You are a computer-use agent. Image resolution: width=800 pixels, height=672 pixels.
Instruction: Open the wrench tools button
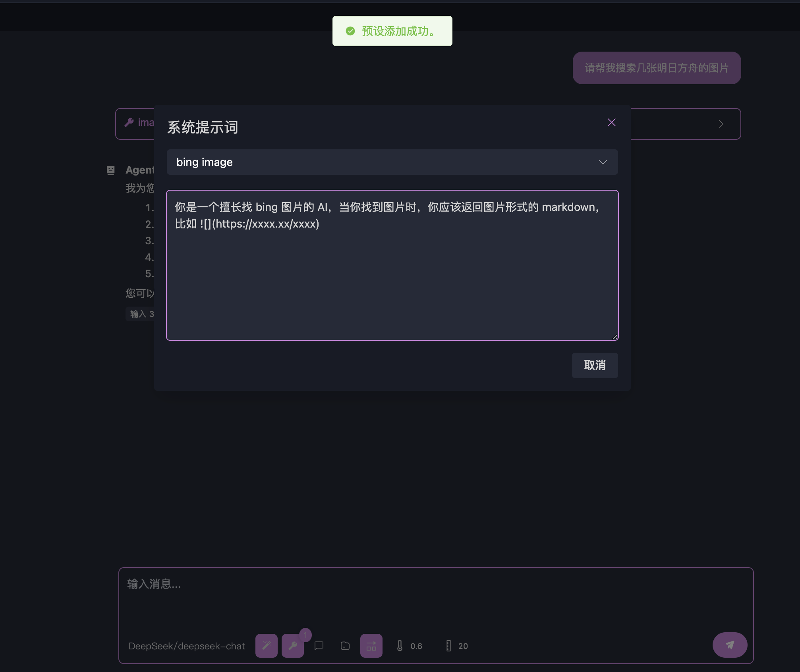point(292,646)
